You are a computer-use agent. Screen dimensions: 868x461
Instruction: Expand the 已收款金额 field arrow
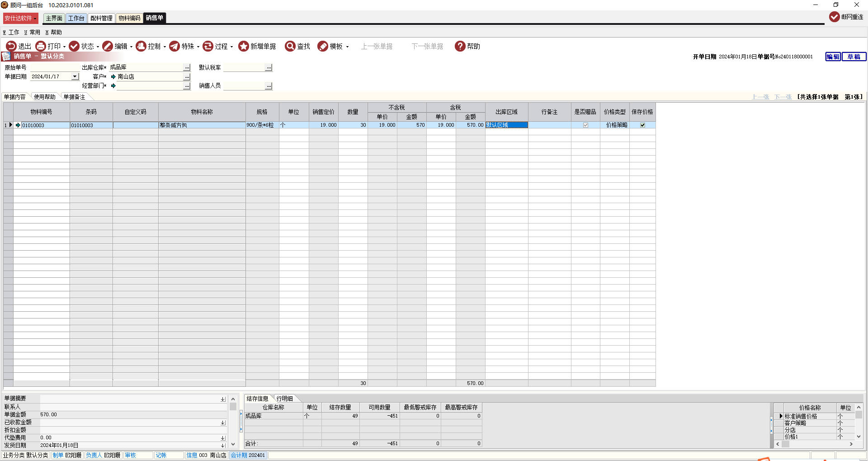point(223,423)
